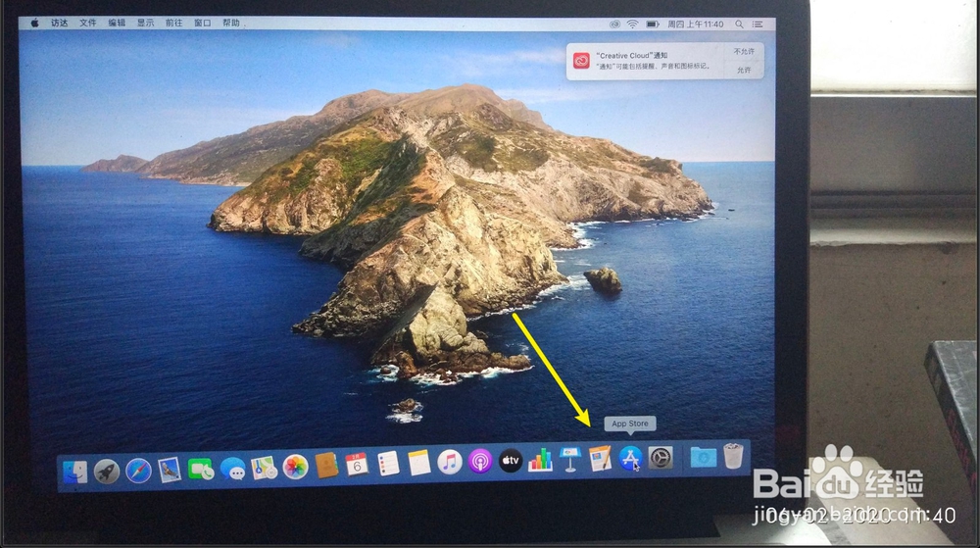Launch the Apple TV app icon

(510, 461)
